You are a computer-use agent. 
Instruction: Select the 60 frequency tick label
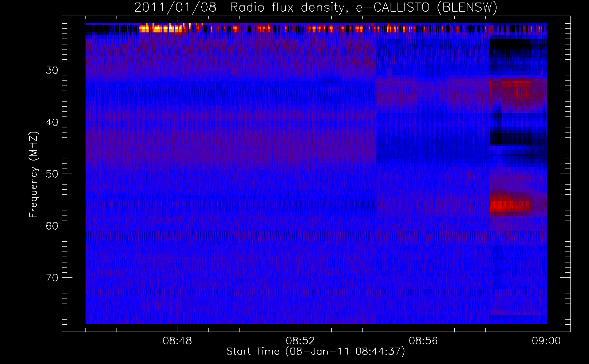52,226
